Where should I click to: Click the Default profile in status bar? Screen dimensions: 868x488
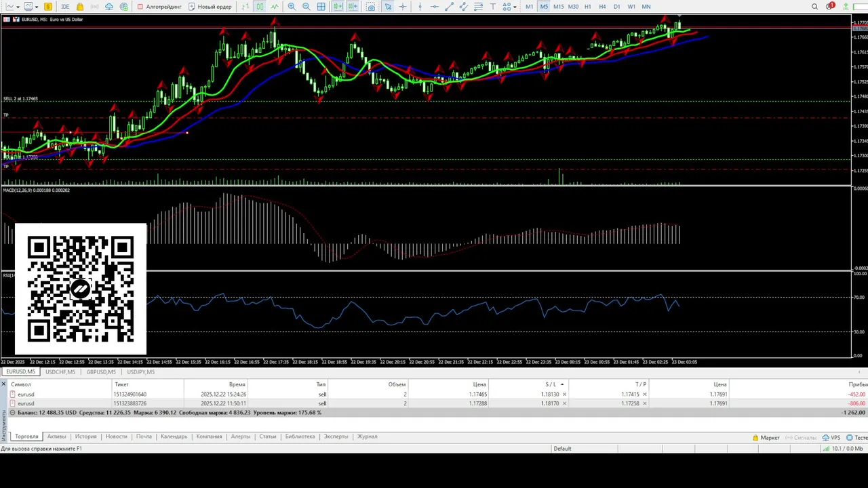pyautogui.click(x=562, y=449)
